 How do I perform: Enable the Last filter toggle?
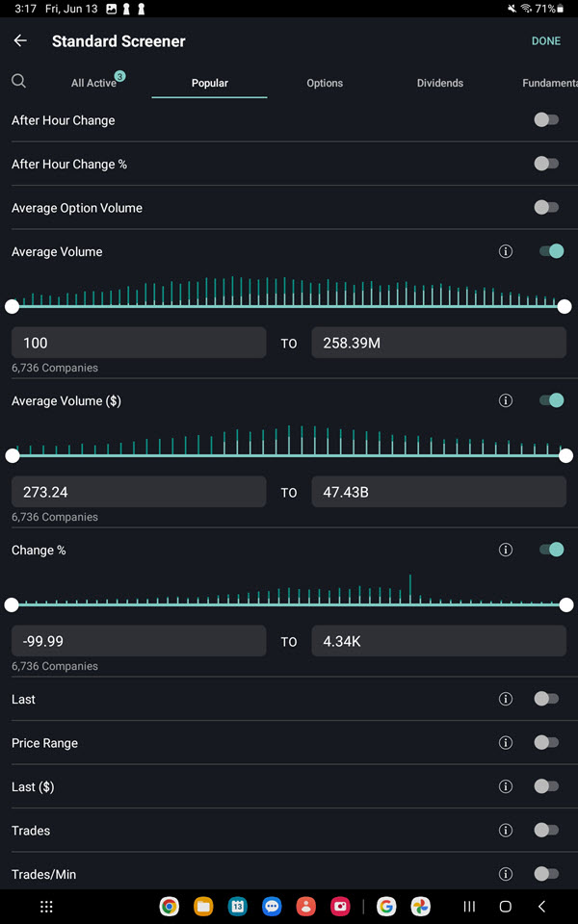(547, 699)
